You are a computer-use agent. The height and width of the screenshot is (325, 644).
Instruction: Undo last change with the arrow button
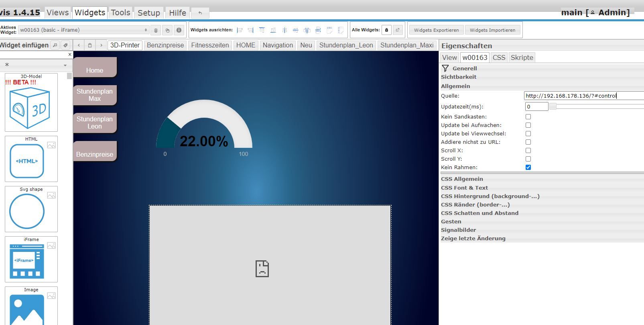tap(200, 13)
